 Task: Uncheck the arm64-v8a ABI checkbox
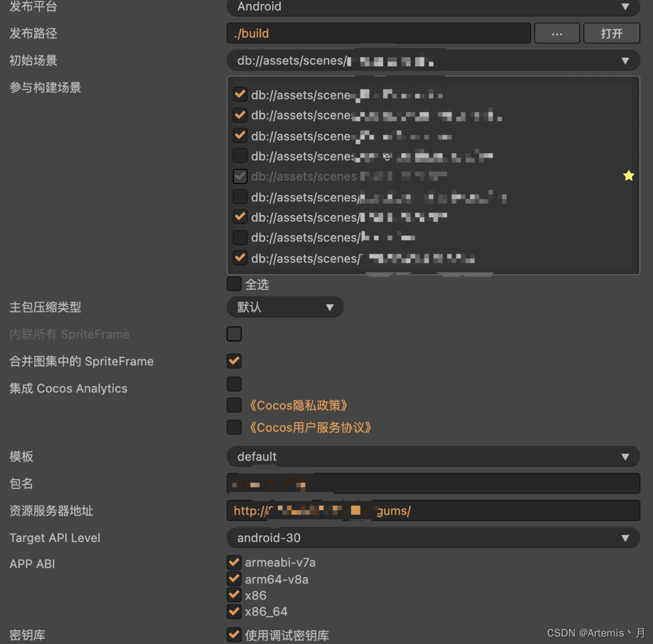[x=234, y=578]
